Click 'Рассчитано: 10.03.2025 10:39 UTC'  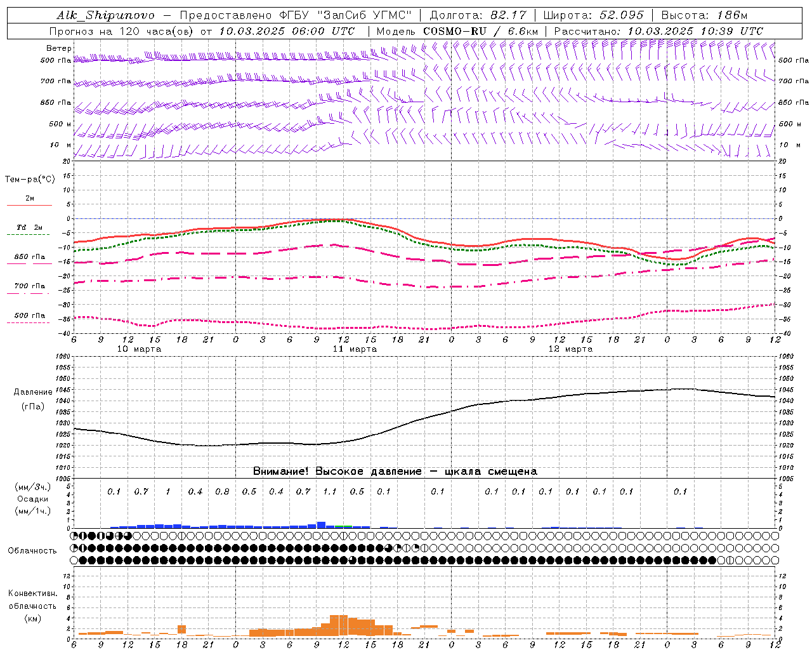click(x=658, y=31)
